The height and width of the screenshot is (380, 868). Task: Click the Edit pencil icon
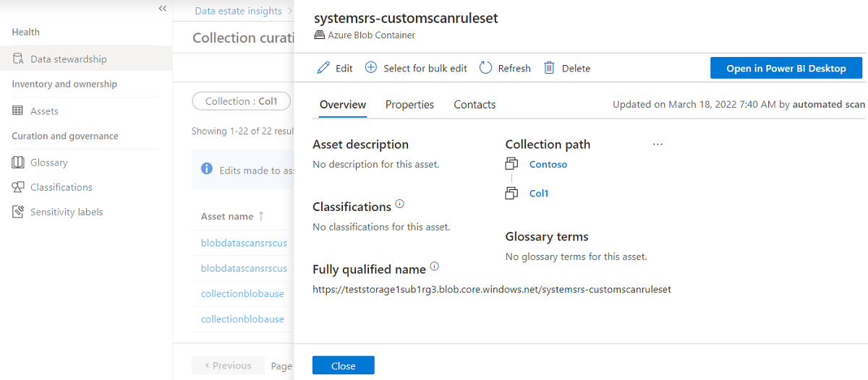click(324, 68)
